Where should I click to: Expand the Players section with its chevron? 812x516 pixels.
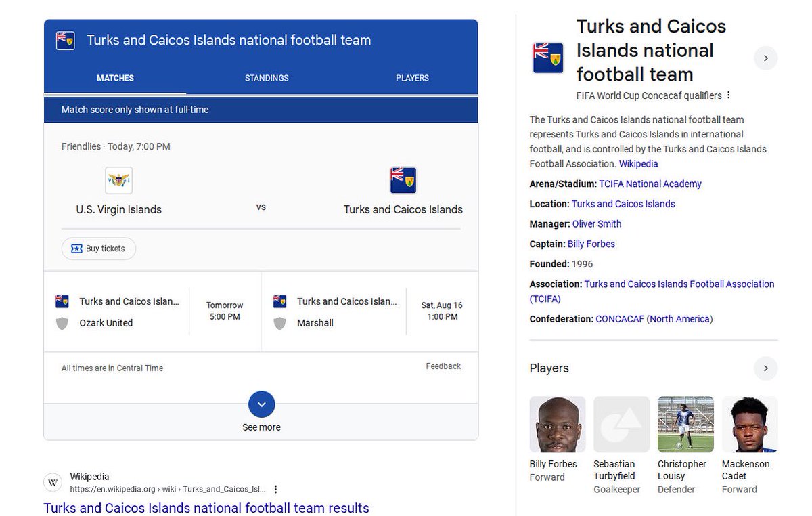(765, 368)
